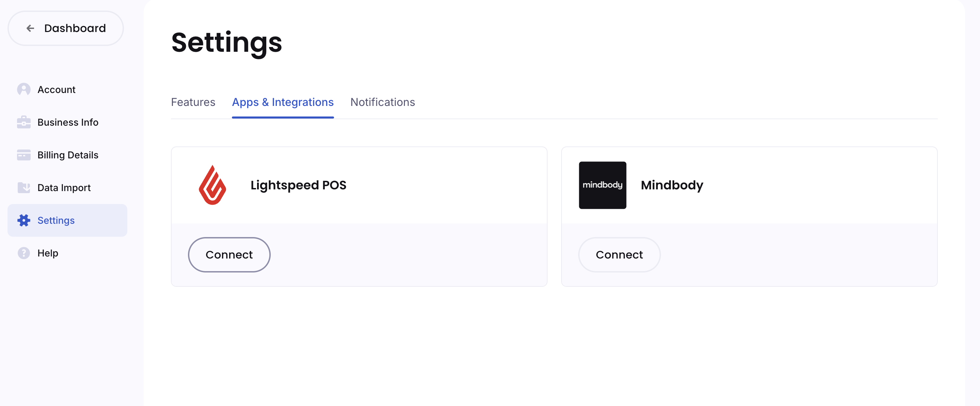Click the Lightspeed POS title text
This screenshot has height=406, width=980.
[x=298, y=185]
